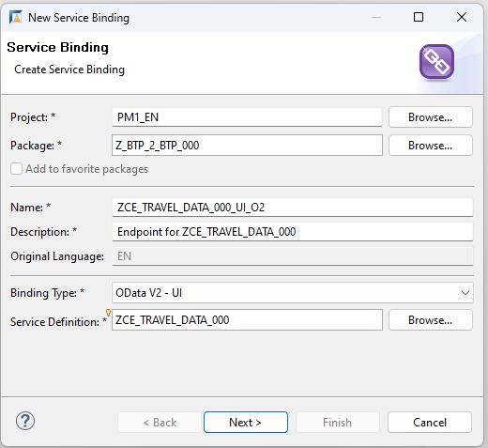The height and width of the screenshot is (448, 488).
Task: Open the Binding Type dropdown
Action: pos(293,293)
